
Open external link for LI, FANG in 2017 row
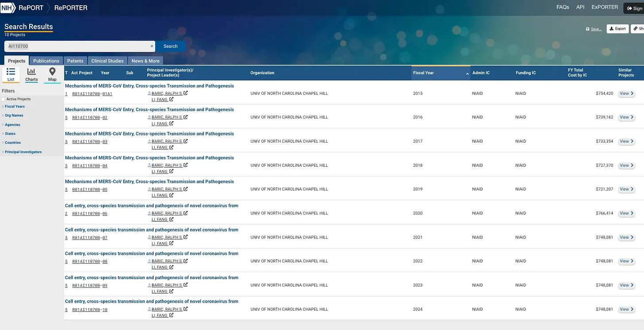[x=171, y=147]
